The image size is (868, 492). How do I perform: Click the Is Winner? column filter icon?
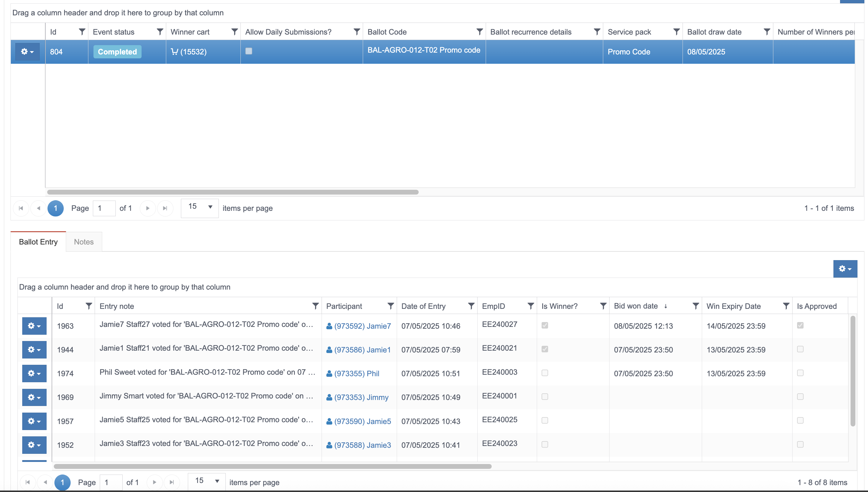[603, 306]
